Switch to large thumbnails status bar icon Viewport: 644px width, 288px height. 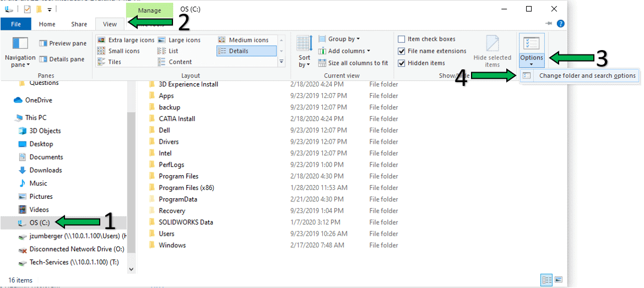558,280
